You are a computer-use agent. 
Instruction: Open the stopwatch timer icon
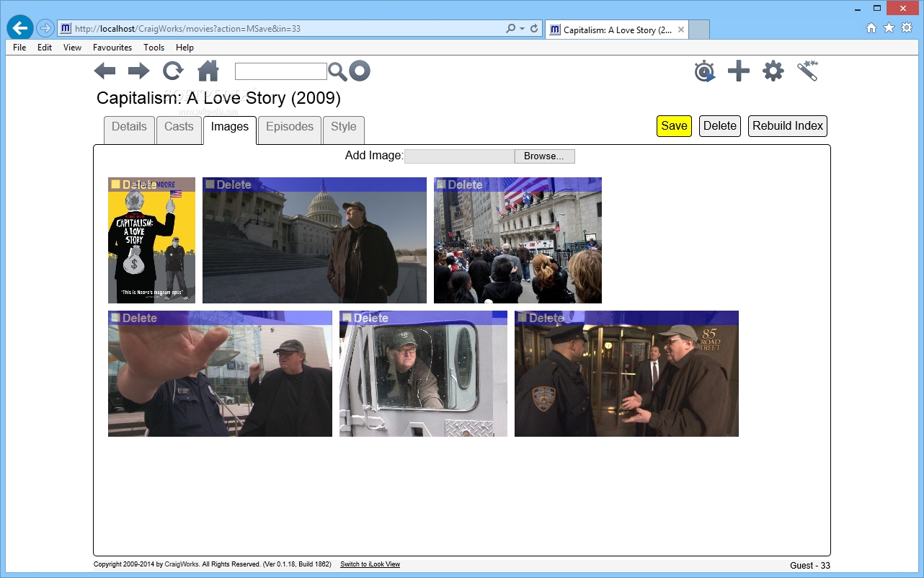click(x=705, y=71)
